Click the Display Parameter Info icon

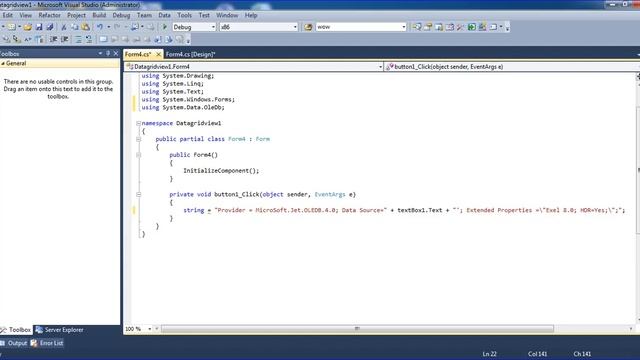[x=17, y=39]
